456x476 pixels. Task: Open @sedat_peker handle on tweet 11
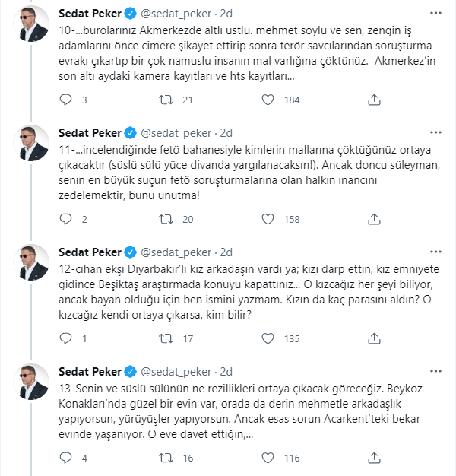coord(176,133)
